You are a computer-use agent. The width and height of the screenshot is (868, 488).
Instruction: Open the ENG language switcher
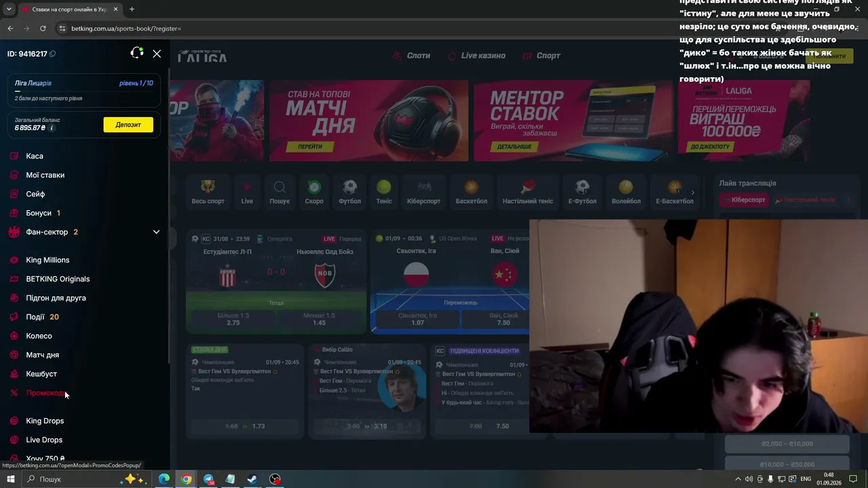(806, 479)
